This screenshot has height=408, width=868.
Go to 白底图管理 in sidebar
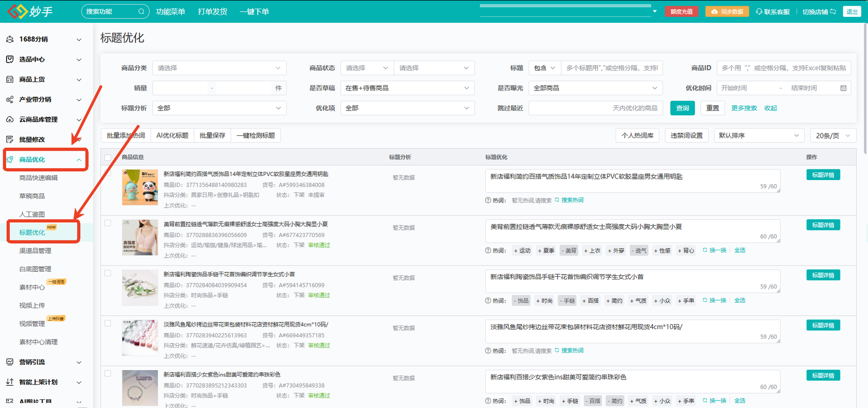pos(35,269)
